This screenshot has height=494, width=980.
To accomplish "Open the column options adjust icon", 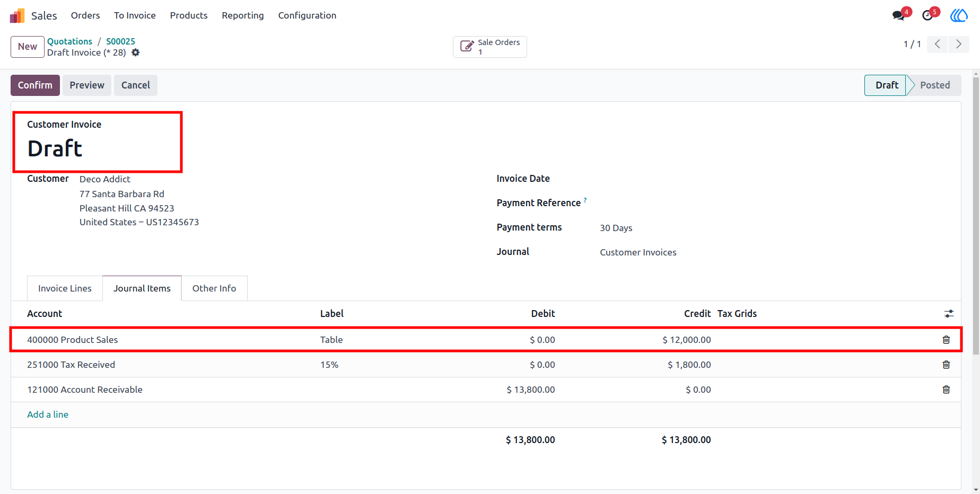I will tap(949, 314).
